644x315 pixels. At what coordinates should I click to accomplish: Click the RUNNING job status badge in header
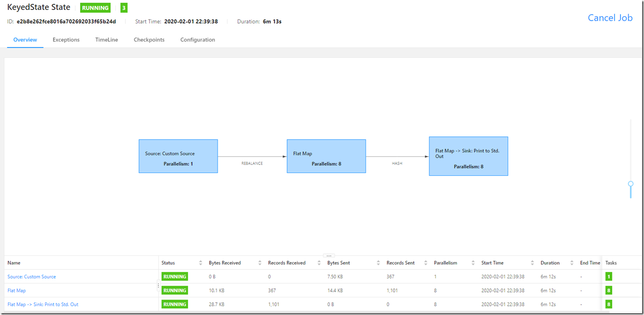pyautogui.click(x=95, y=8)
